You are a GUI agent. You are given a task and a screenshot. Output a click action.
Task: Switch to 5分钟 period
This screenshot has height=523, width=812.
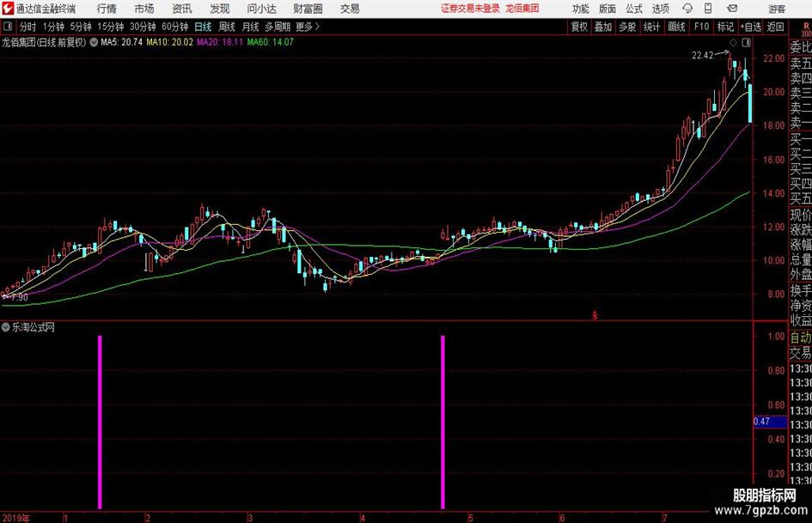(x=80, y=27)
